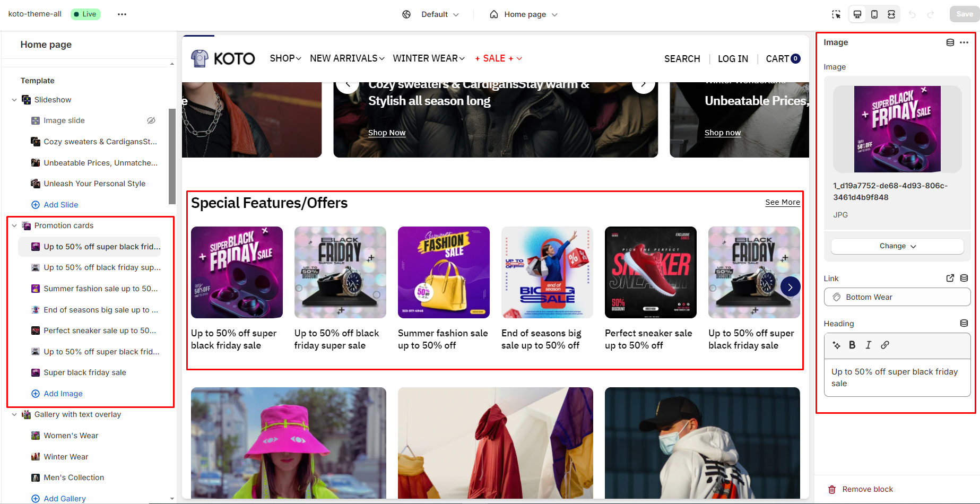Open the SHOP menu in store navigation

click(285, 58)
